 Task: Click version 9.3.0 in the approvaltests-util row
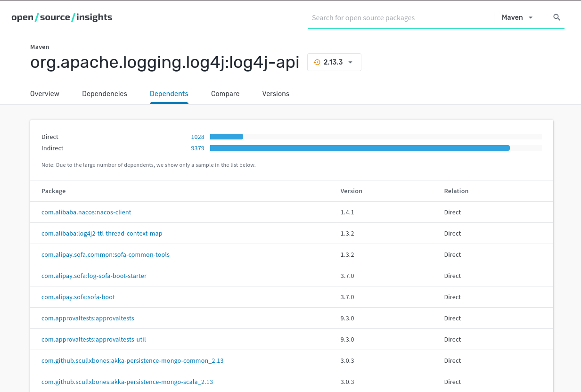tap(347, 339)
